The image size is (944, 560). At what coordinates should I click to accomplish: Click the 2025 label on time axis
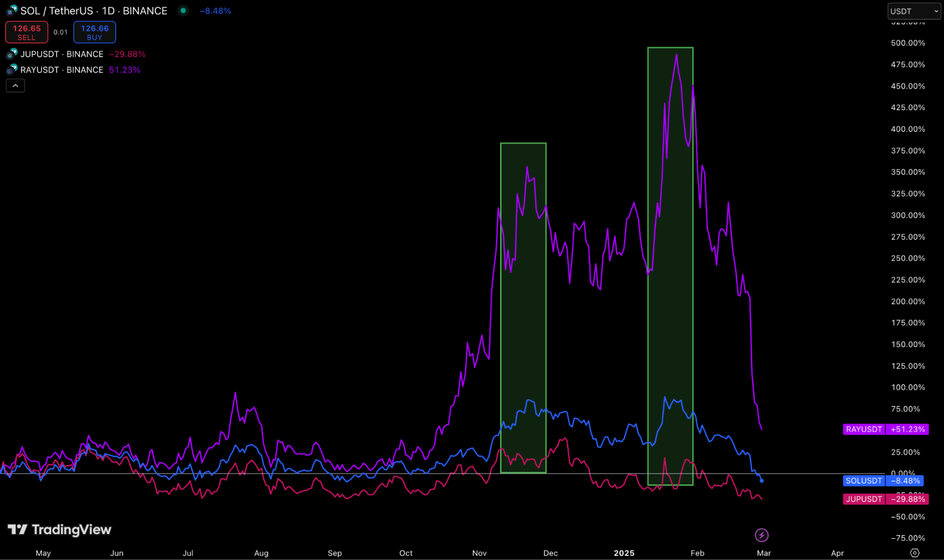[x=624, y=553]
